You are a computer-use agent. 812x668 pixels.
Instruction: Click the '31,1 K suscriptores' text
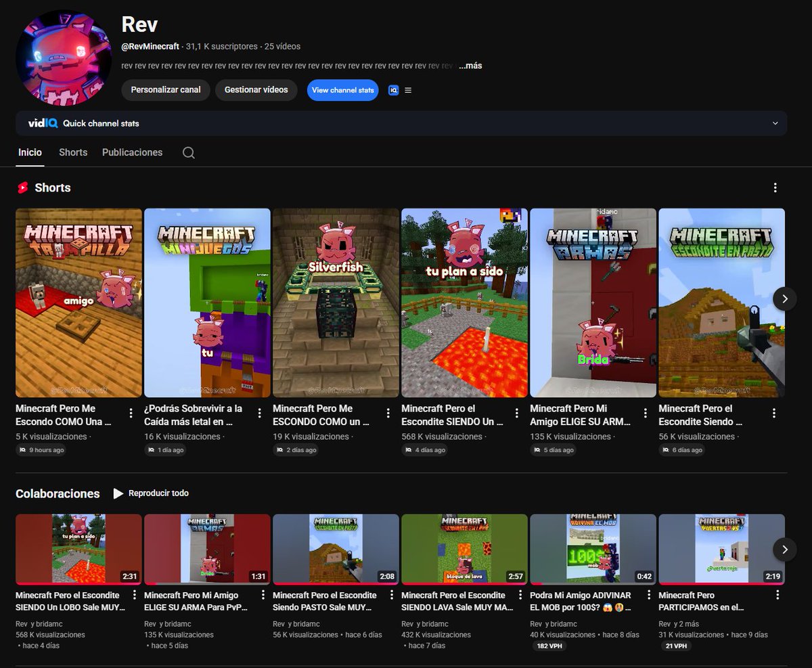click(x=222, y=47)
